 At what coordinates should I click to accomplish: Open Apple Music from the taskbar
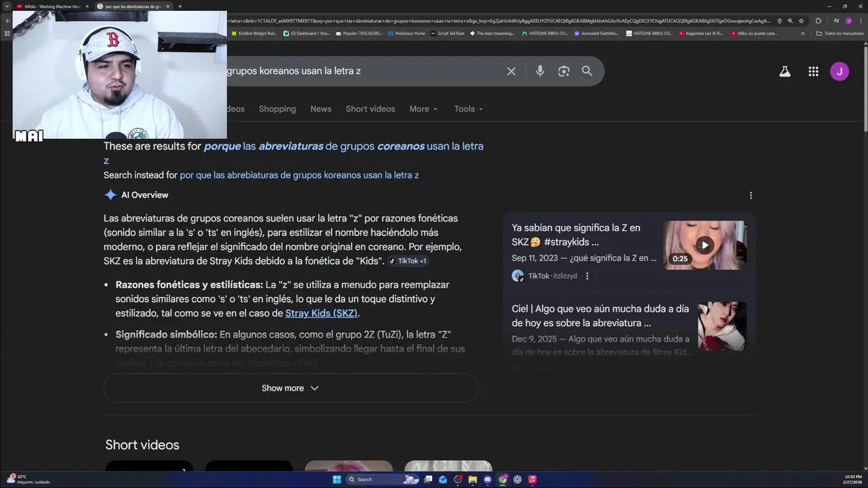[x=532, y=479]
